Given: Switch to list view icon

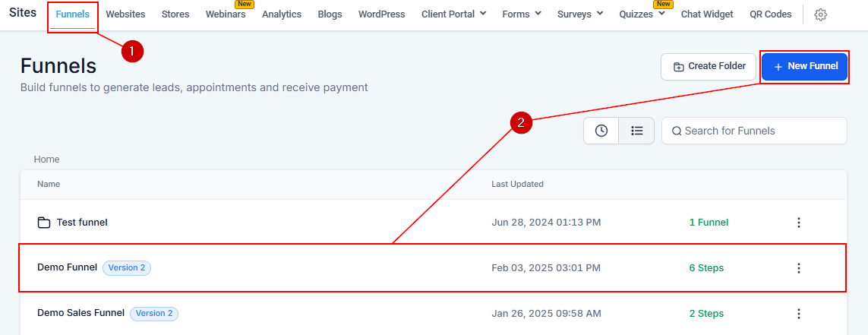Looking at the screenshot, I should coord(636,131).
